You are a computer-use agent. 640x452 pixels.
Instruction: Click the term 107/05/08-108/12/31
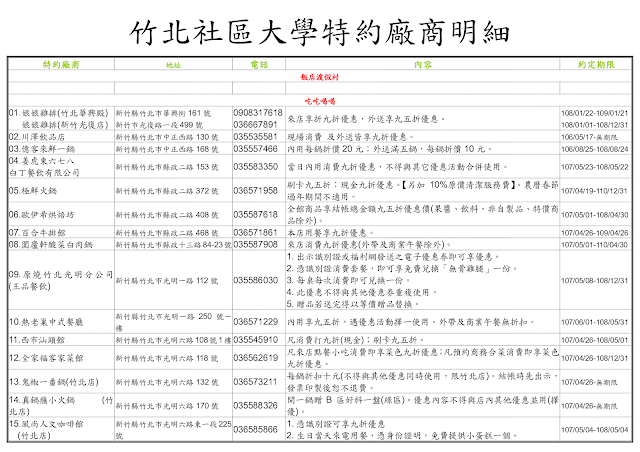click(595, 281)
